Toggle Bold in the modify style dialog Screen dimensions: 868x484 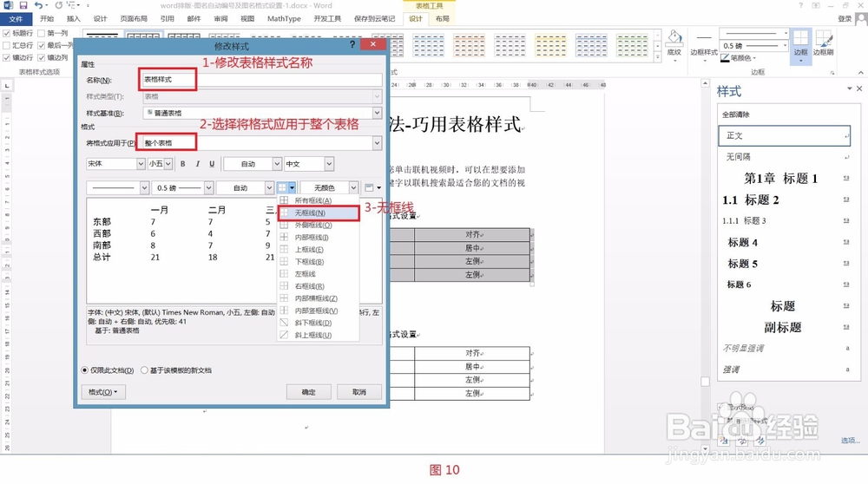(182, 164)
